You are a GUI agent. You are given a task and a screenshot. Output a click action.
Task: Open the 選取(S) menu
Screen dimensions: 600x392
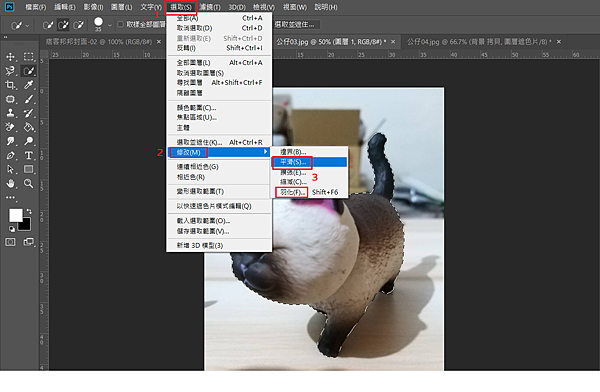(x=181, y=7)
